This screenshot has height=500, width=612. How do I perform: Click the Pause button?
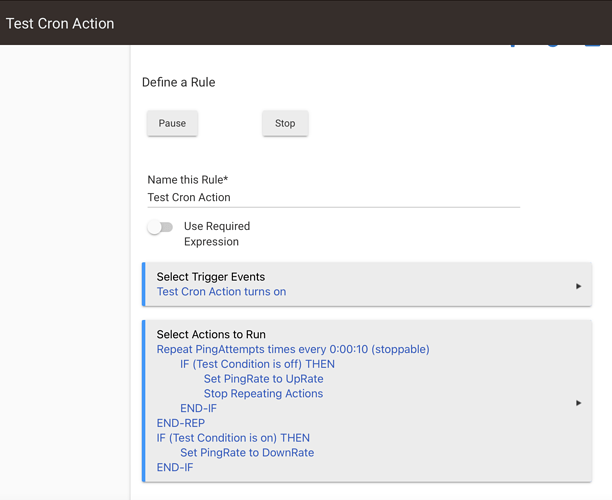point(172,123)
